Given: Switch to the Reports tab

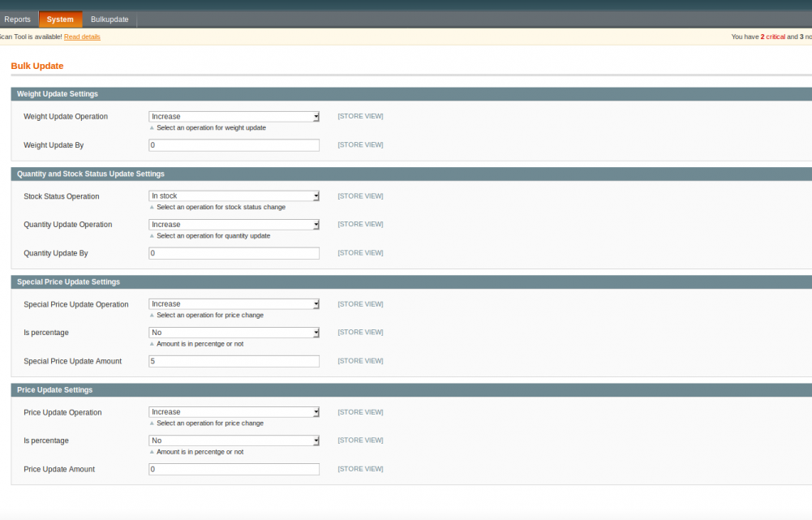Looking at the screenshot, I should pos(18,19).
